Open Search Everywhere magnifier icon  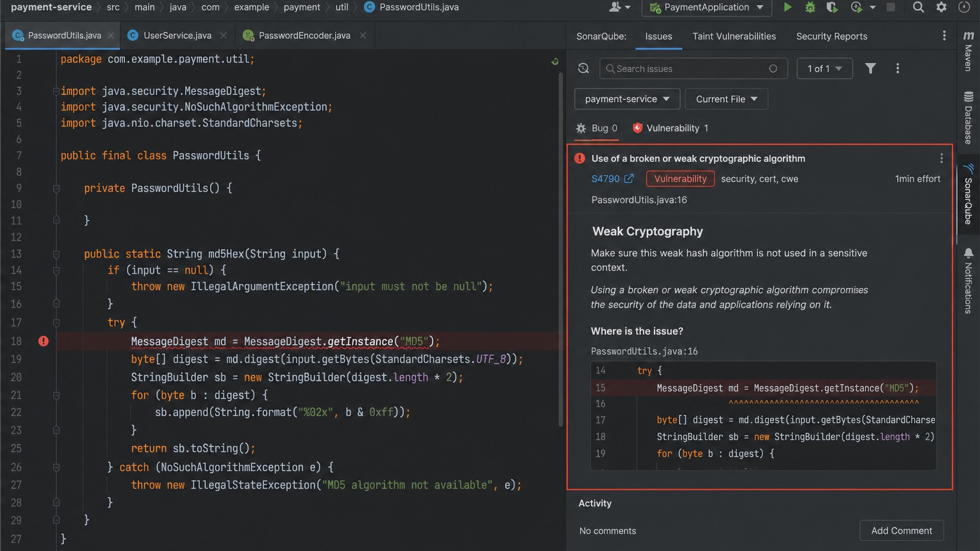918,7
